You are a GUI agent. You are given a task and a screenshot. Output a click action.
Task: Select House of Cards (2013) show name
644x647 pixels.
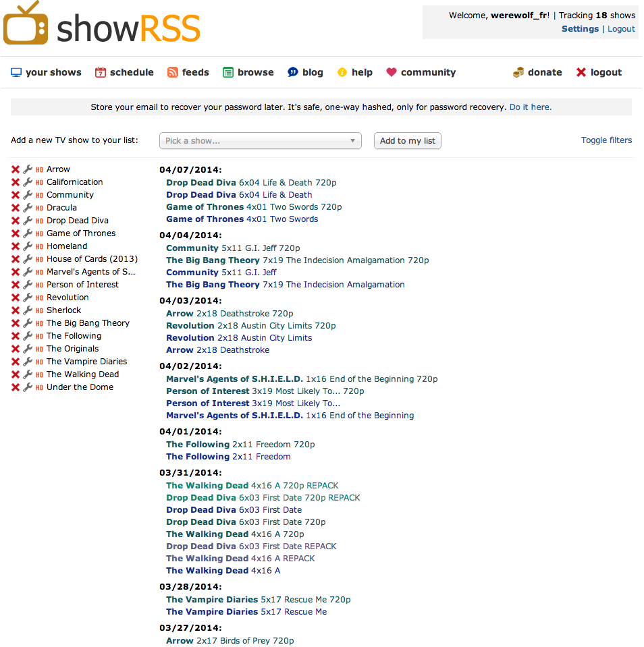(92, 259)
